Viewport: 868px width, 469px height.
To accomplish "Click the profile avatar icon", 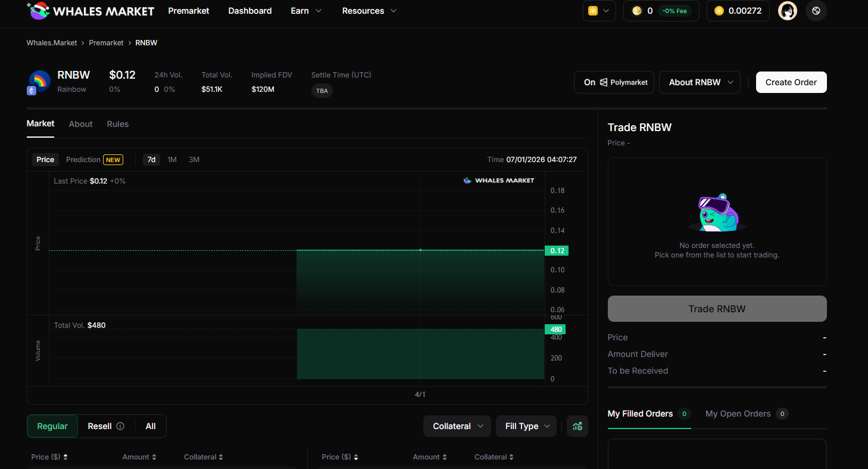I will click(x=787, y=11).
